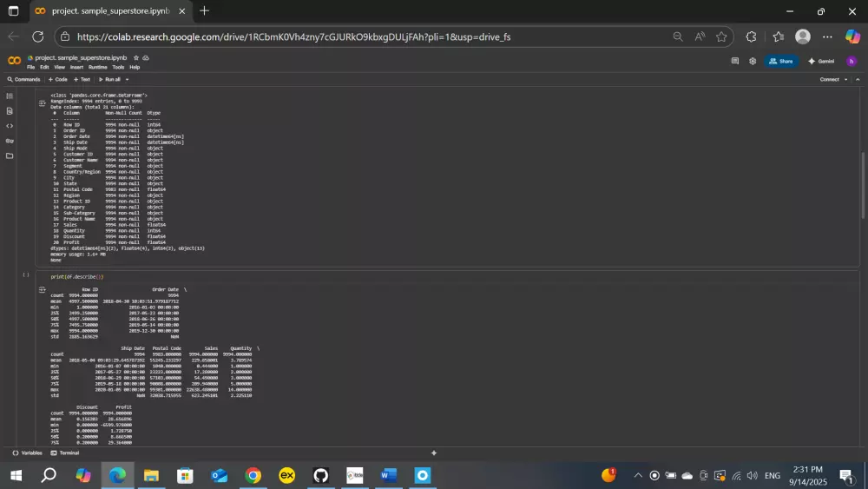Open the Table of contents sidebar panel
The width and height of the screenshot is (868, 489).
[x=10, y=96]
